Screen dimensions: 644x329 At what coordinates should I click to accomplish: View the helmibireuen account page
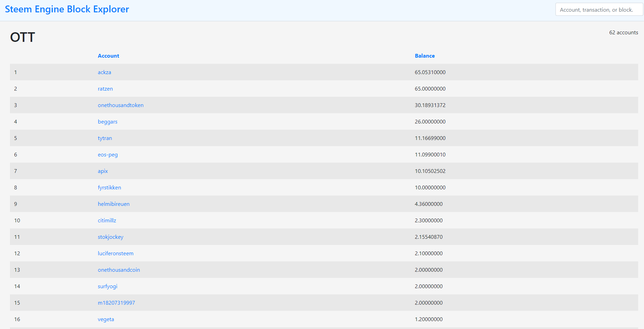pyautogui.click(x=114, y=204)
